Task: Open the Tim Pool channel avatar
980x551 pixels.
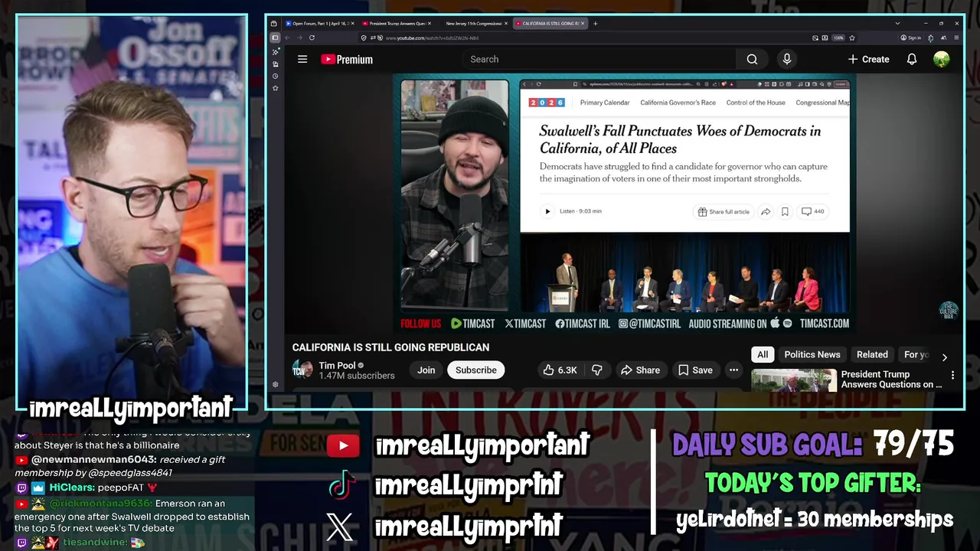Action: click(302, 370)
